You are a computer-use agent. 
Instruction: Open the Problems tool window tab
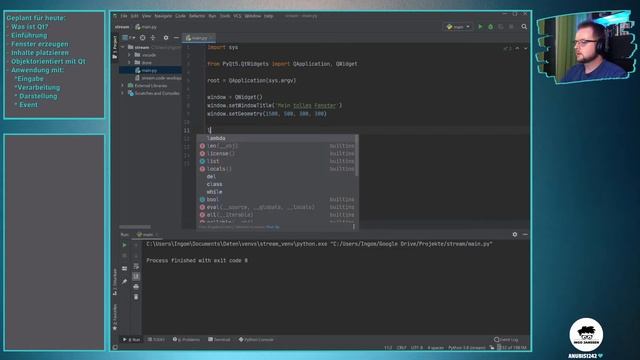[186, 340]
